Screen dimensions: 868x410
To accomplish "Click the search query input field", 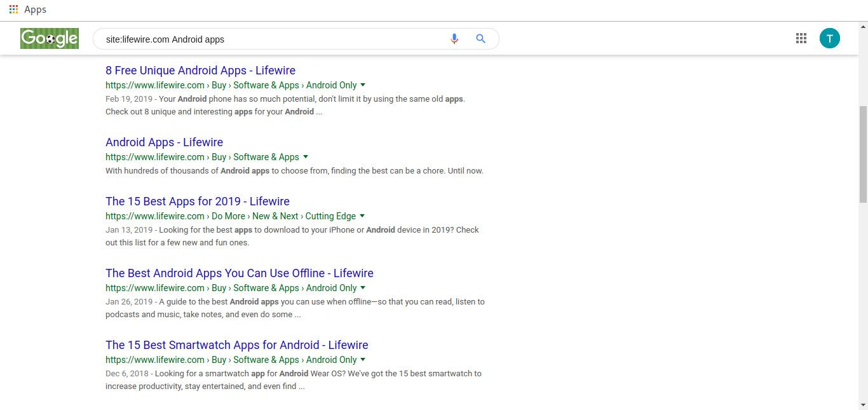I will click(x=273, y=39).
